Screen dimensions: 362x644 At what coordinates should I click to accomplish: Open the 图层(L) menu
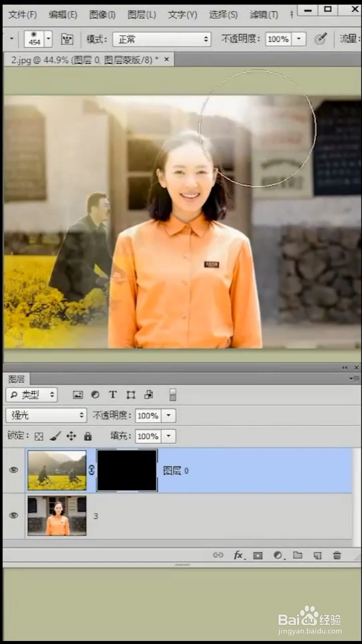coord(142,15)
